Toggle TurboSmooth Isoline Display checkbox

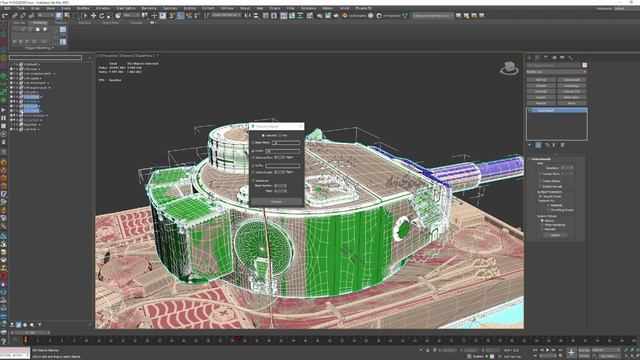[x=540, y=181]
